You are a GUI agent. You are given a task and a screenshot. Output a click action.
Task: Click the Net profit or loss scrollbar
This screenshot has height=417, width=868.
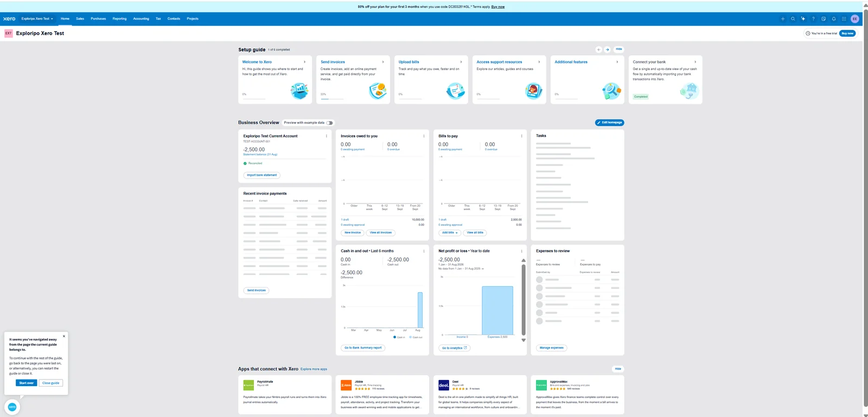click(524, 300)
